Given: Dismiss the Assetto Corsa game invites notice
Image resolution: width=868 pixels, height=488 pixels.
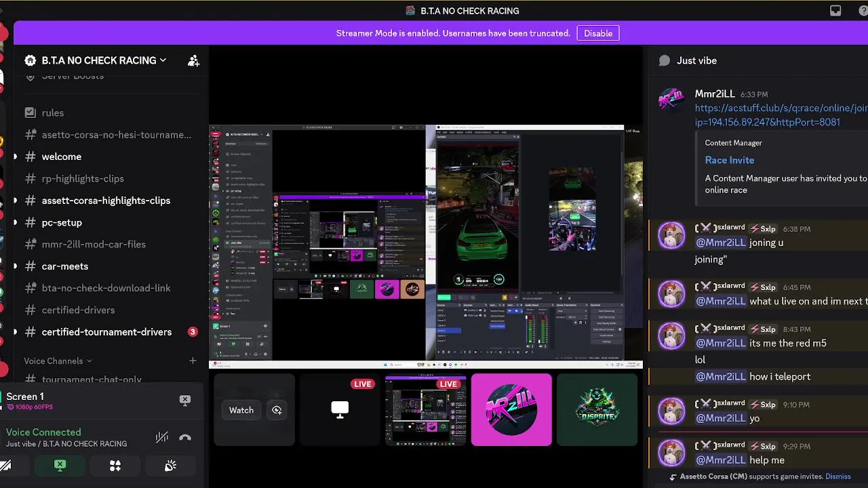Looking at the screenshot, I should (x=837, y=476).
